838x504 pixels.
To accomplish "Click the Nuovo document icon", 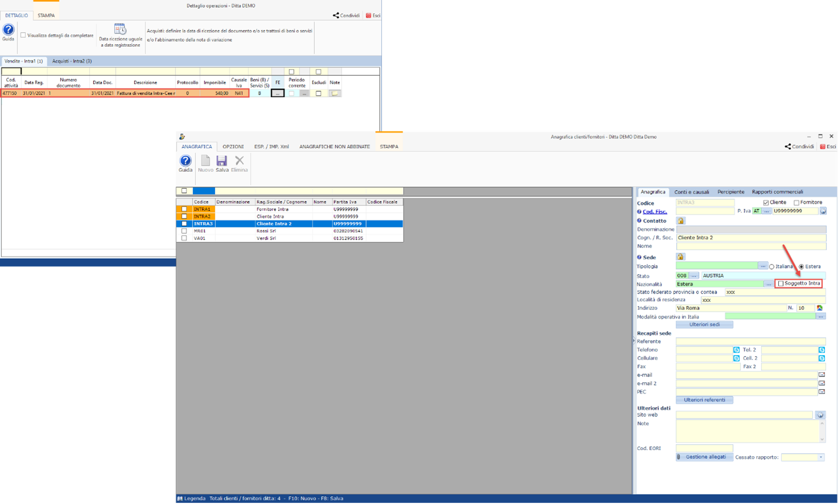I will pyautogui.click(x=206, y=162).
